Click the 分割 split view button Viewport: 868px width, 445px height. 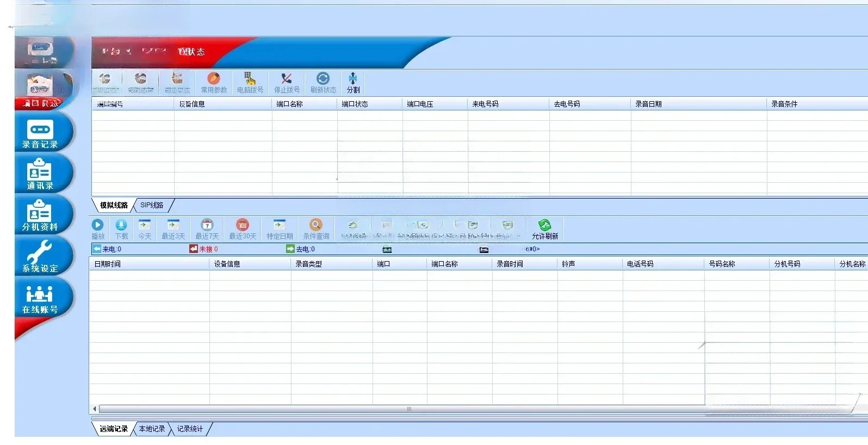[353, 83]
